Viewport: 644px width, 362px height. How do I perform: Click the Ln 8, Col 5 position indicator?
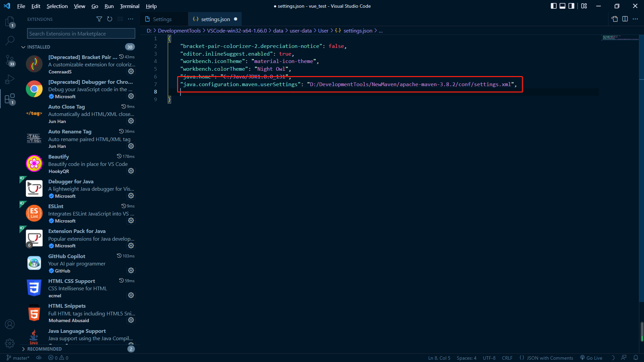(439, 358)
